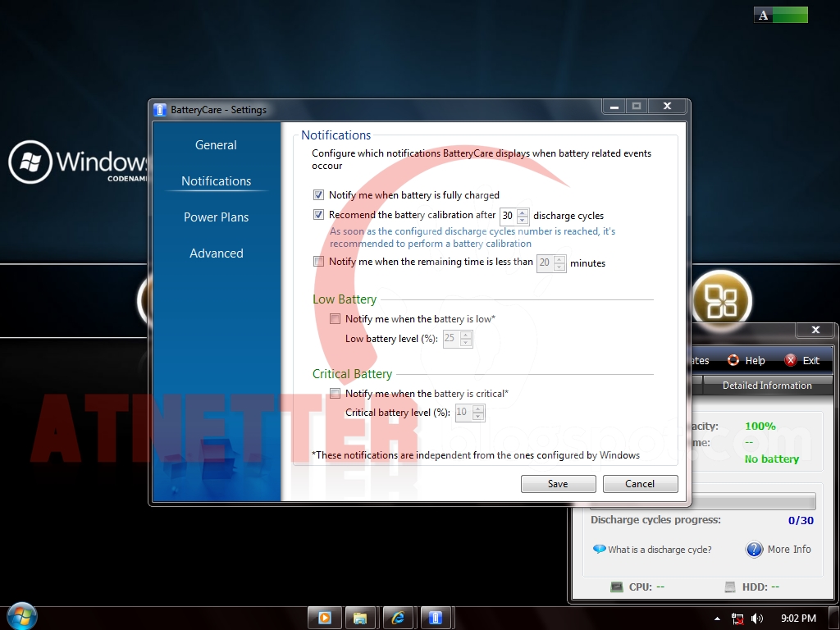Click the 'No battery' status text
The height and width of the screenshot is (630, 840).
tap(771, 459)
